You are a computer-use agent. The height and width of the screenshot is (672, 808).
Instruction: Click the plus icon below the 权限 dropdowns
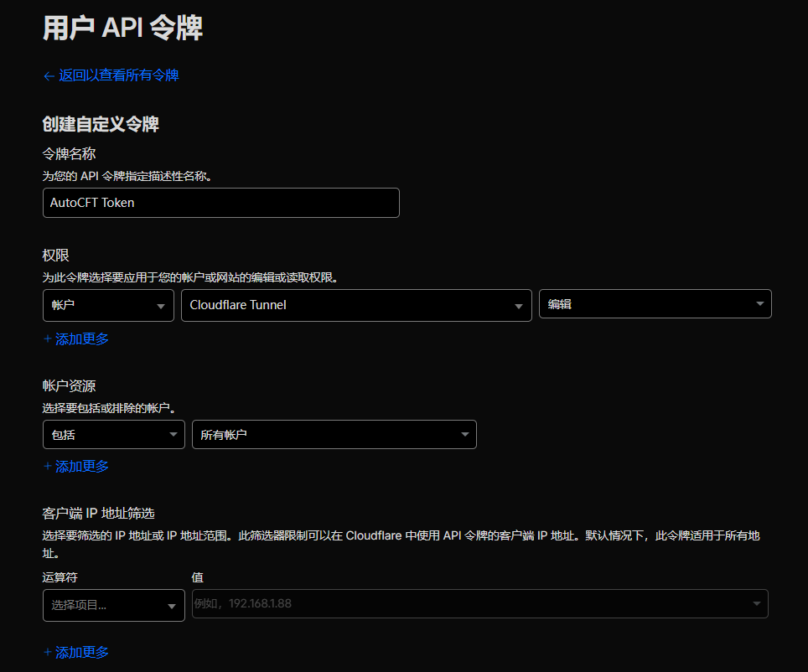click(47, 339)
